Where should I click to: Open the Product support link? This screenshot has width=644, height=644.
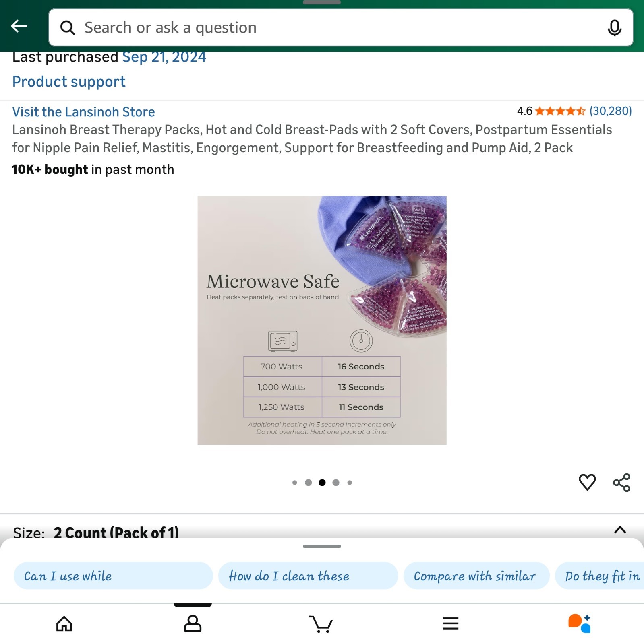tap(69, 82)
